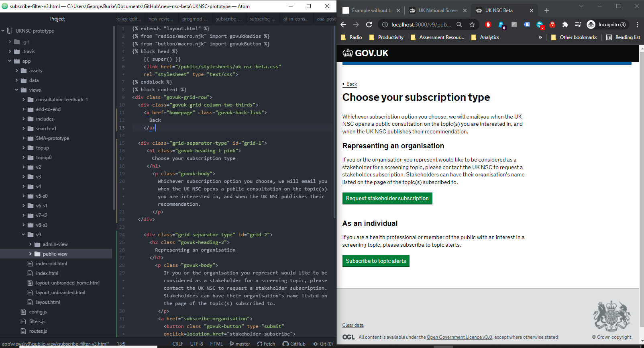The width and height of the screenshot is (644, 348).
Task: Click the Clear data link in footer
Action: (353, 325)
